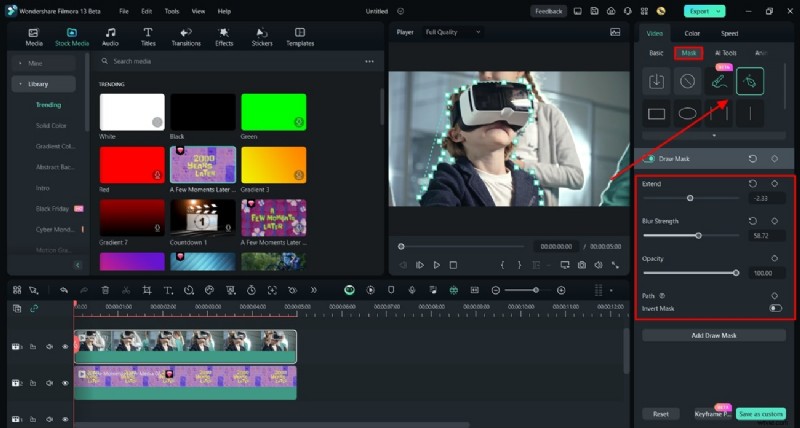800x428 pixels.
Task: Adjust preview volume icon
Action: coord(598,265)
